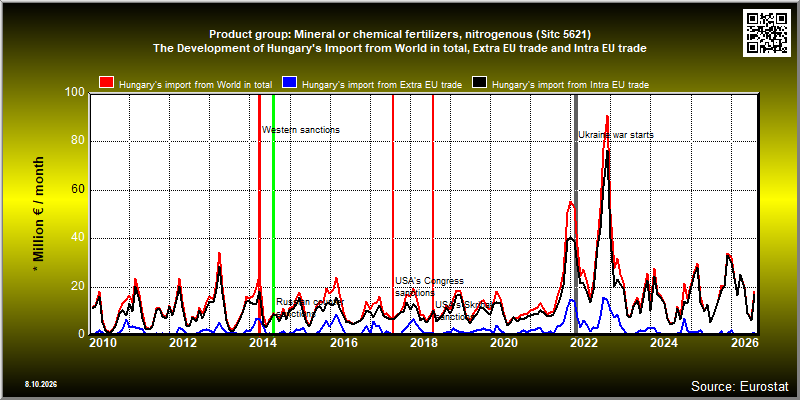The width and height of the screenshot is (800, 400).
Task: Click the 100 label on y-axis
Action: point(76,92)
